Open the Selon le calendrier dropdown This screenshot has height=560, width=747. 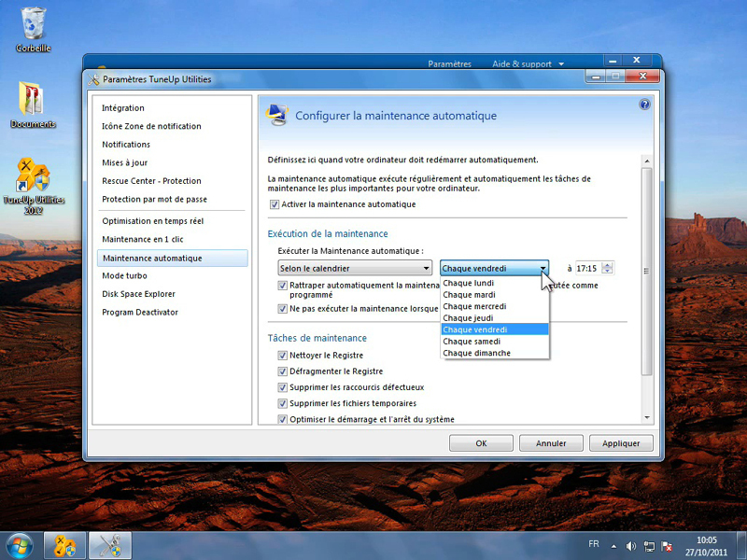tap(355, 268)
